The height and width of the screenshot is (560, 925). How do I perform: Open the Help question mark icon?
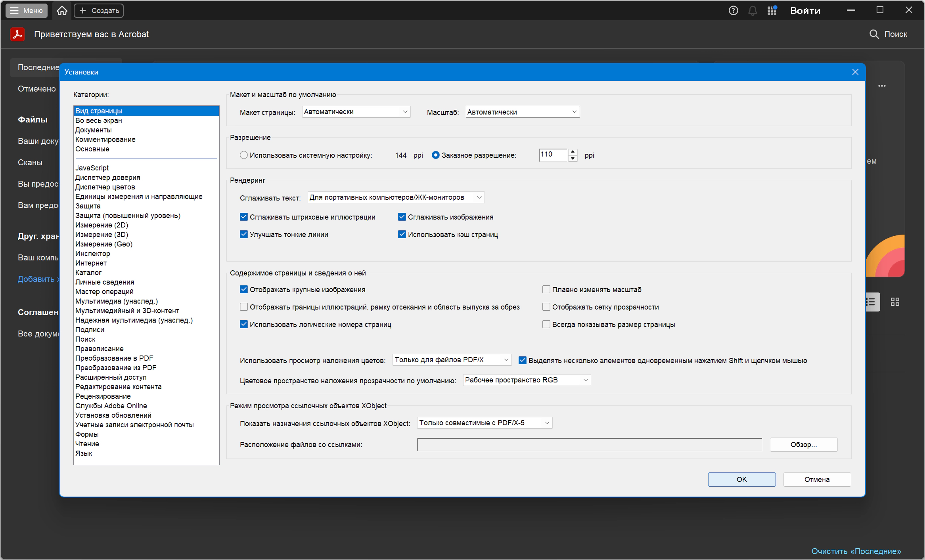pyautogui.click(x=733, y=11)
